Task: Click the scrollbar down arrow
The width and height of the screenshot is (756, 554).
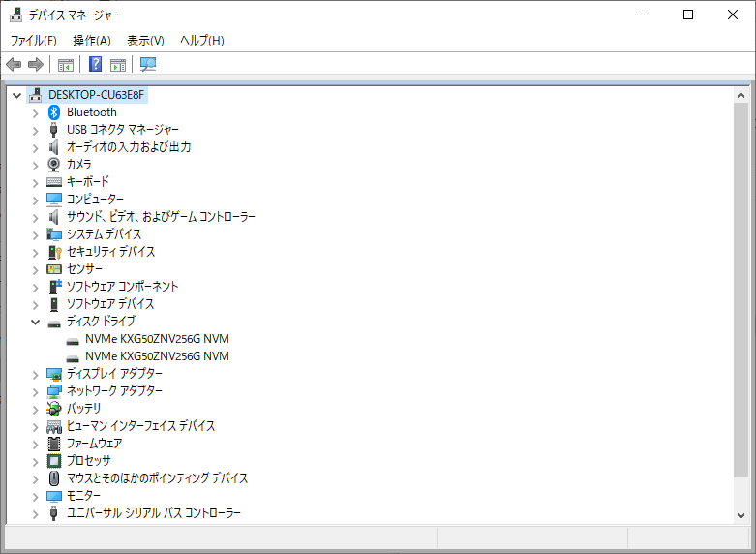Action: pos(741,516)
